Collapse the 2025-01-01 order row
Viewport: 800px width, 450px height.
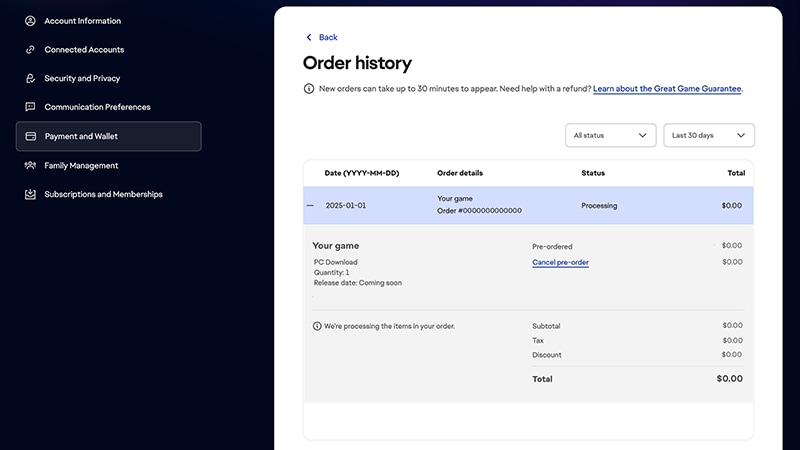(310, 206)
